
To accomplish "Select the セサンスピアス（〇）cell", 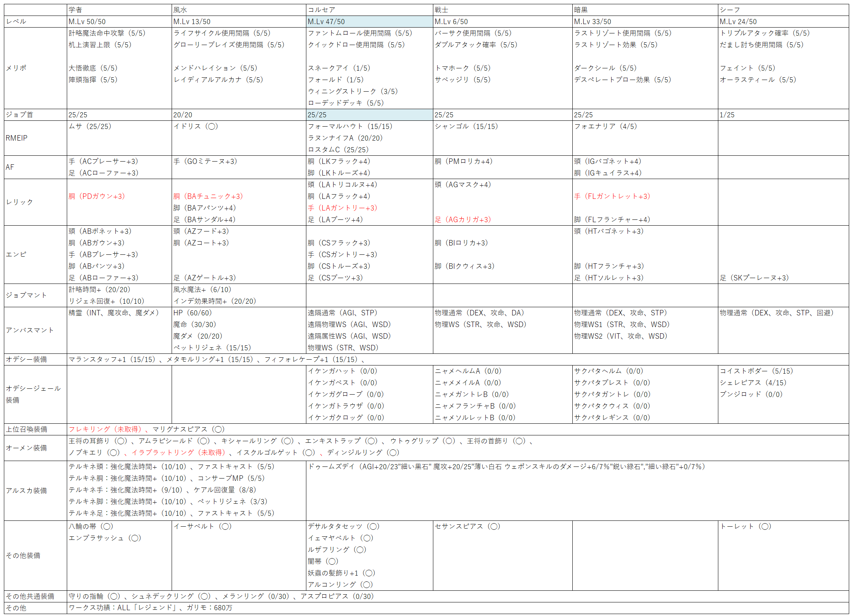I will [467, 526].
